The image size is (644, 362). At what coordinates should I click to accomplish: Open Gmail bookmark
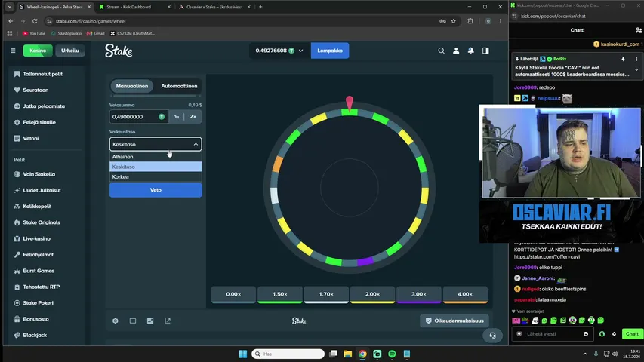click(96, 33)
